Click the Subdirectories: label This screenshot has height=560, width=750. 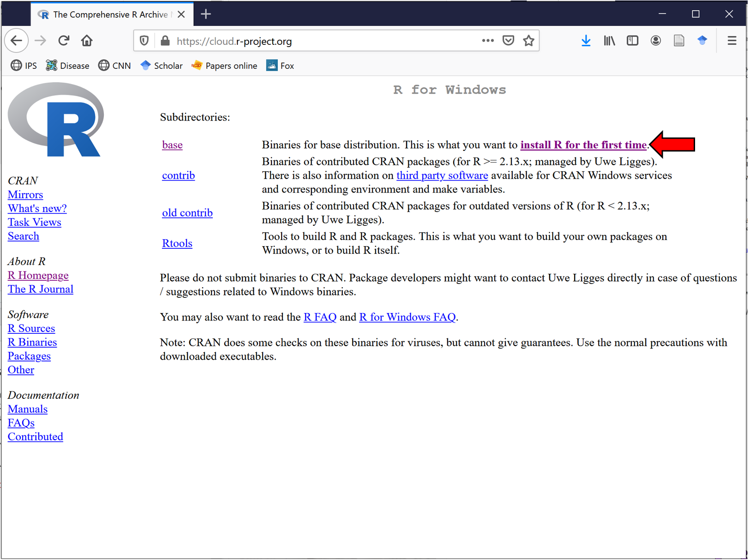click(x=195, y=117)
